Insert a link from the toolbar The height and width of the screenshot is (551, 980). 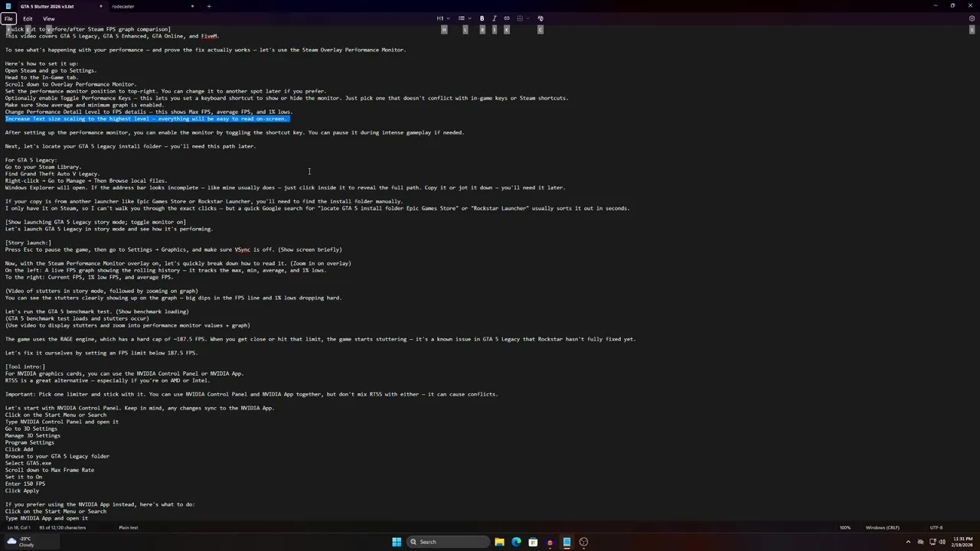pos(506,18)
